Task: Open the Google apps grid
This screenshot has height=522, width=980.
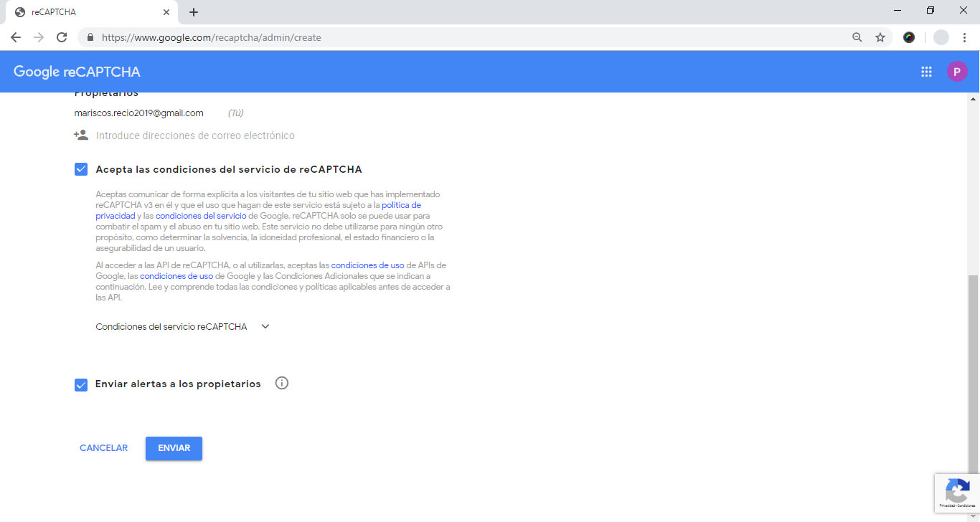Action: point(926,72)
